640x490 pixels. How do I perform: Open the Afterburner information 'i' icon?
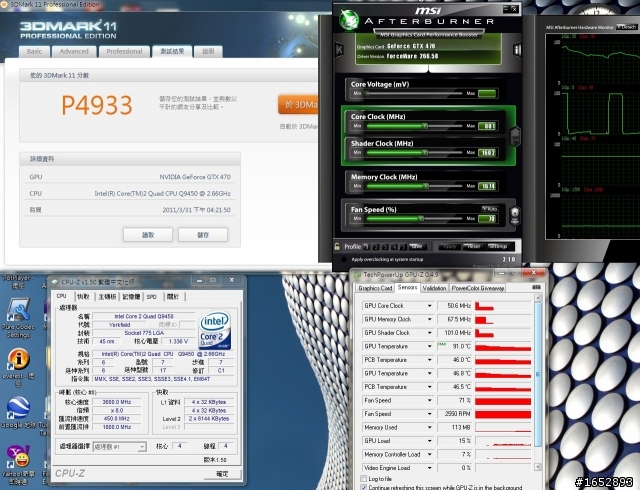point(517,50)
